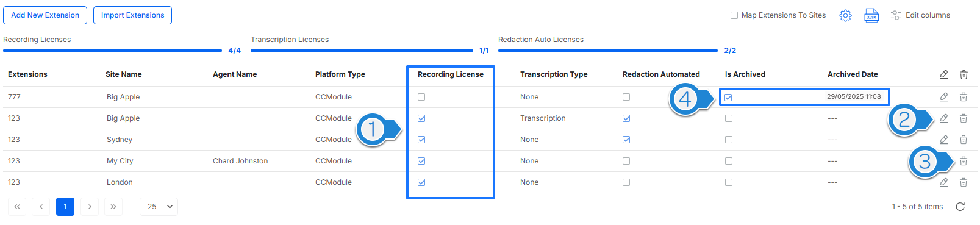The width and height of the screenshot is (980, 225).
Task: Delete the Sydney extension row
Action: point(964,140)
